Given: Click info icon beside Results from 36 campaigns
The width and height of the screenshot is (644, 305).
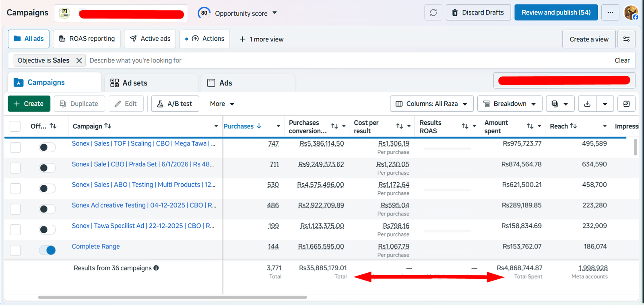Looking at the screenshot, I should pyautogui.click(x=156, y=268).
